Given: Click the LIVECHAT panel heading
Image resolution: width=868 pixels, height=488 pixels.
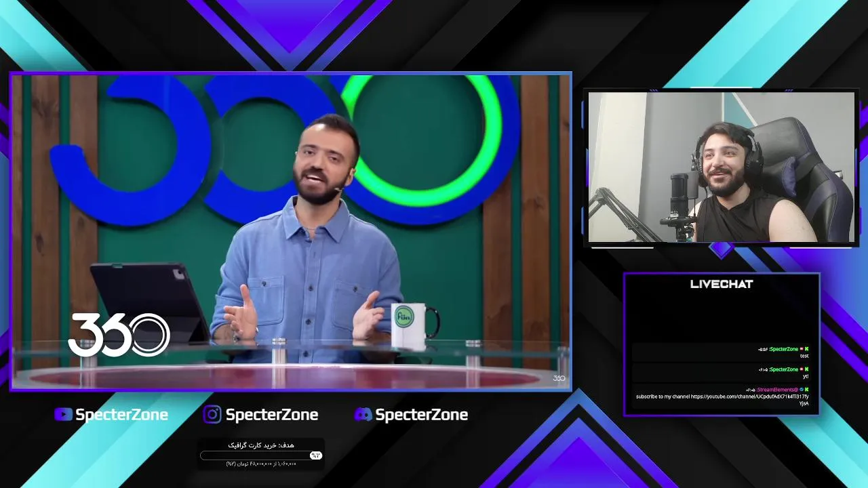Looking at the screenshot, I should (722, 284).
